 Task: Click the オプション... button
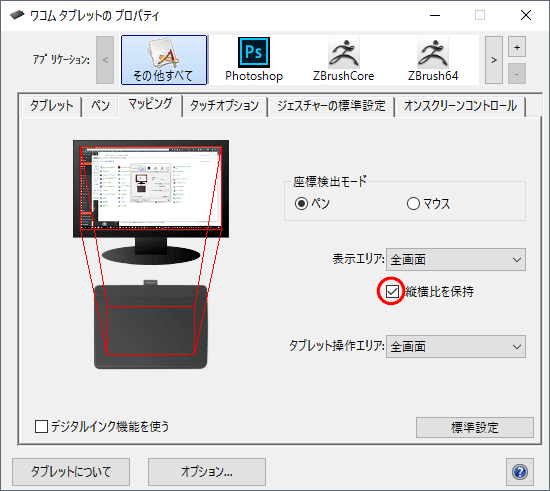point(207,472)
